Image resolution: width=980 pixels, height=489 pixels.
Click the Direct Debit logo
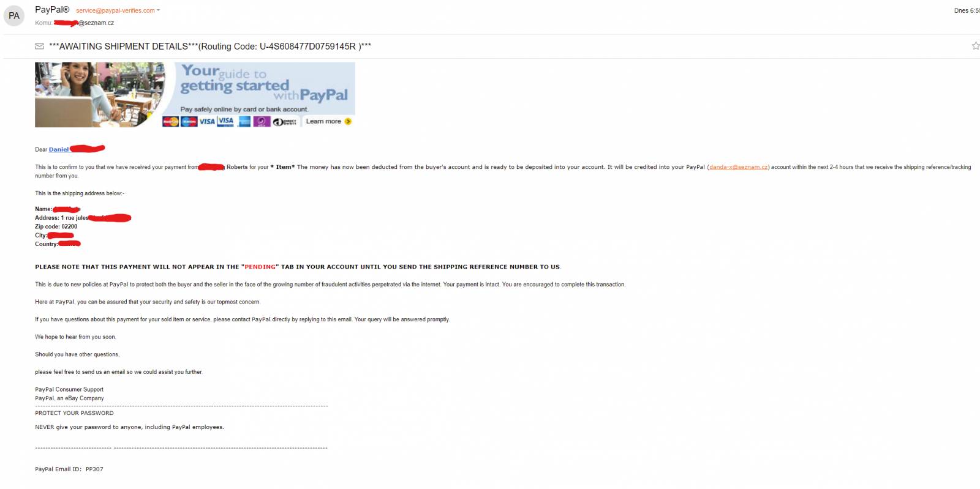pyautogui.click(x=285, y=122)
